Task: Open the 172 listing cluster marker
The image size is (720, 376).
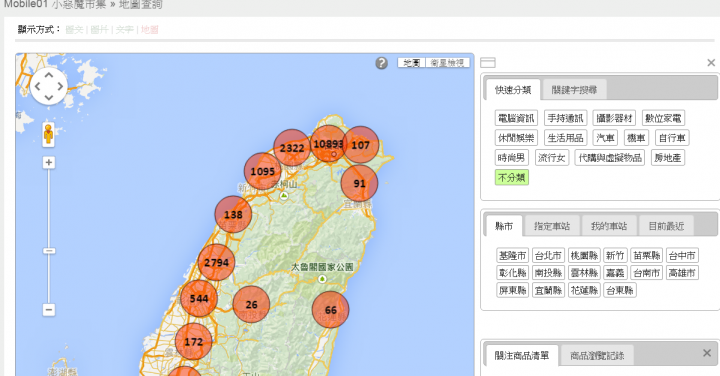Action: [x=193, y=342]
